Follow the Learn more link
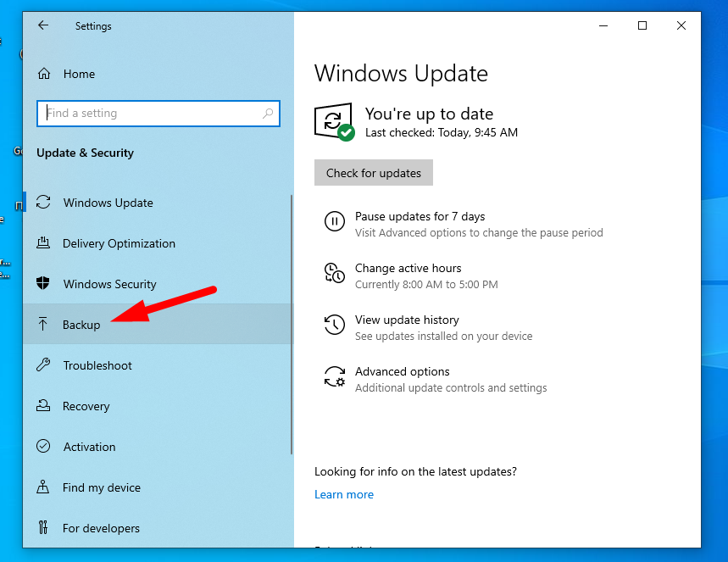The image size is (728, 562). 344,494
